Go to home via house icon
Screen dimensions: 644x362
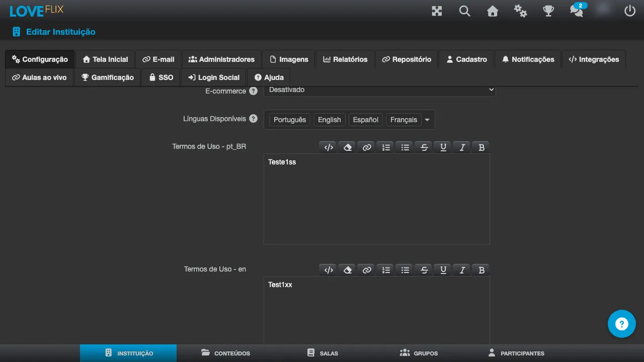[x=493, y=11]
